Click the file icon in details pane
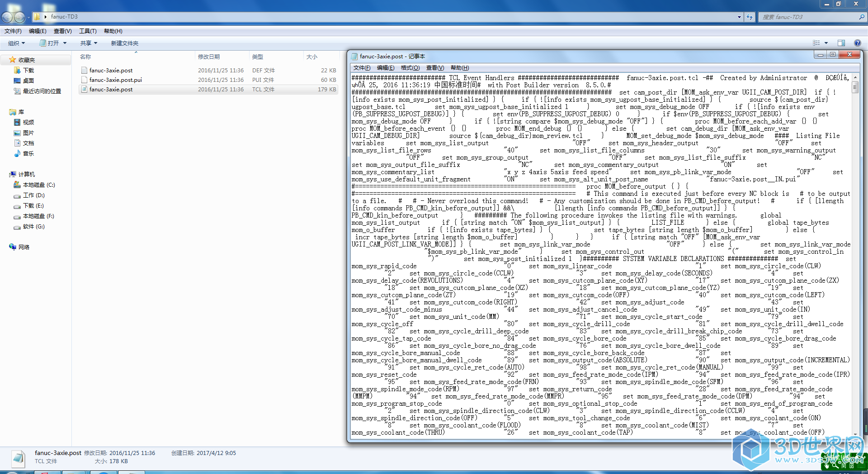Image resolution: width=868 pixels, height=474 pixels. 19,458
